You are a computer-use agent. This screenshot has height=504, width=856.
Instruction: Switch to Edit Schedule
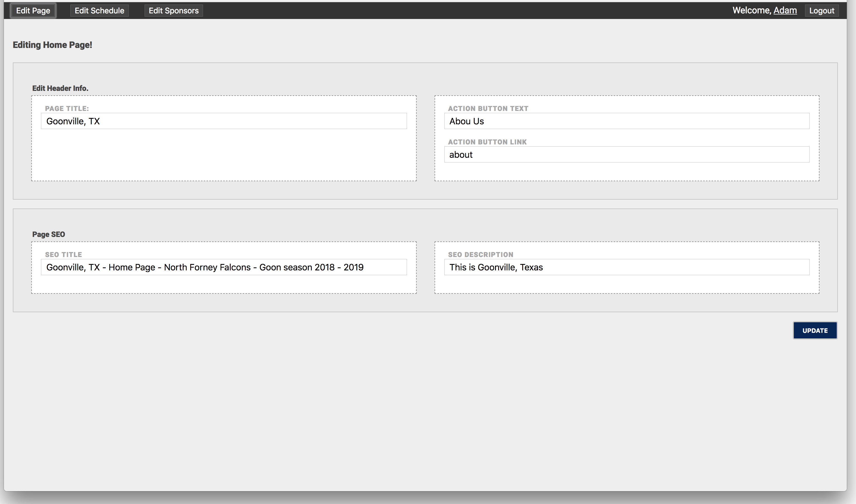pyautogui.click(x=99, y=11)
